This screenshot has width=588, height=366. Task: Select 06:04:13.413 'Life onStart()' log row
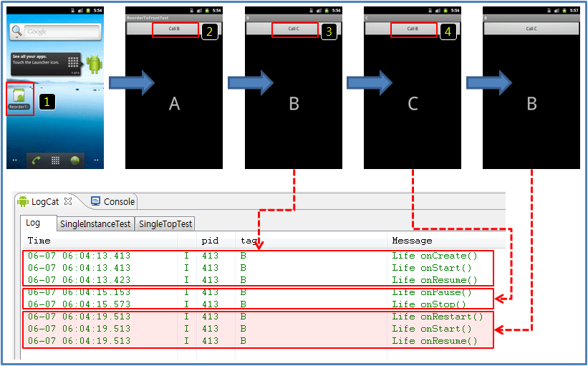258,268
